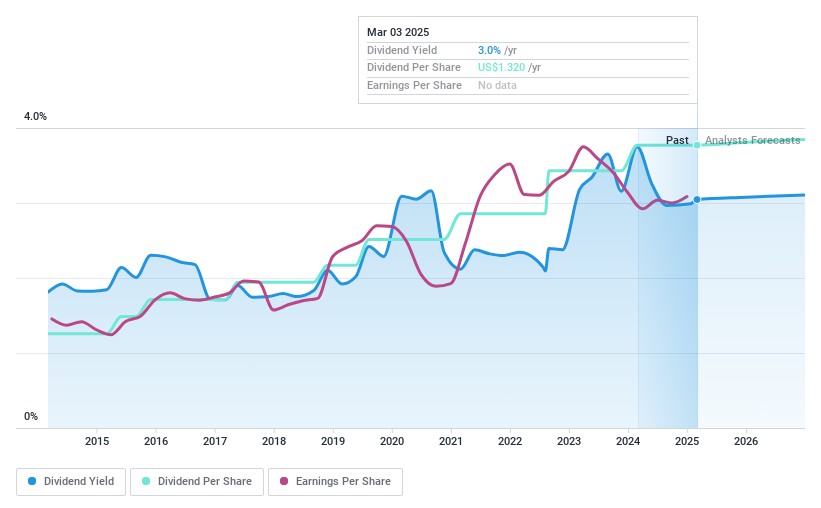Select the 2020 x-axis year label
The image size is (821, 508).
(x=392, y=441)
